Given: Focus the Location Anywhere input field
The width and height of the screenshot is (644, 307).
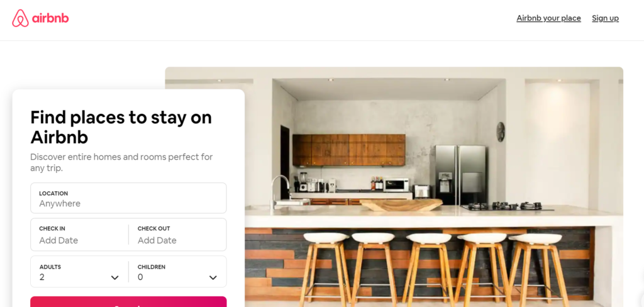Looking at the screenshot, I should pyautogui.click(x=128, y=198).
